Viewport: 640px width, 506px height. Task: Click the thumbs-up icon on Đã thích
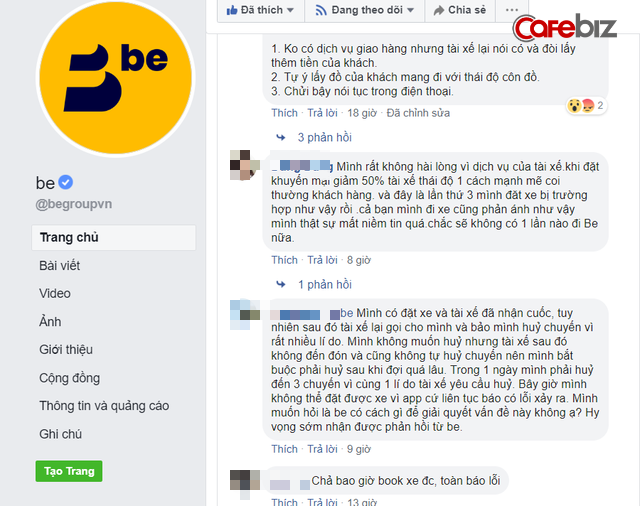click(x=232, y=10)
